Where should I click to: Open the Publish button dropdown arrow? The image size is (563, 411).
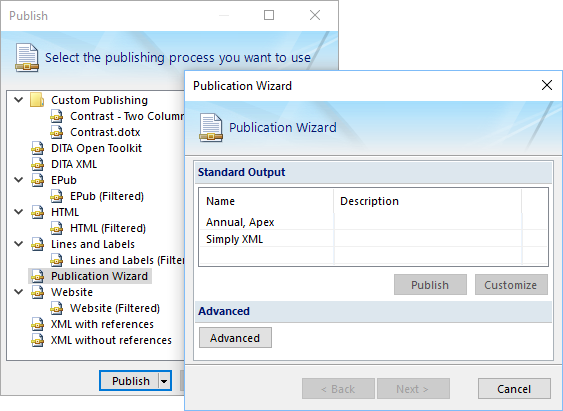tap(164, 381)
